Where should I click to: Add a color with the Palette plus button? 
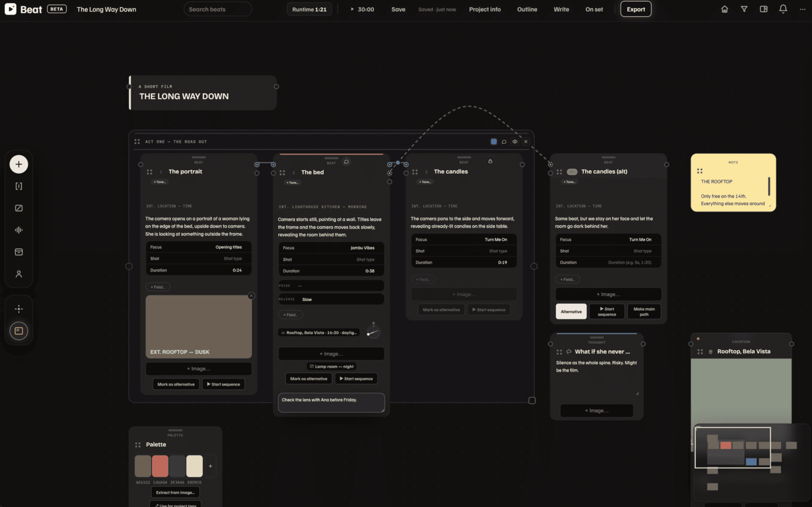pyautogui.click(x=210, y=466)
